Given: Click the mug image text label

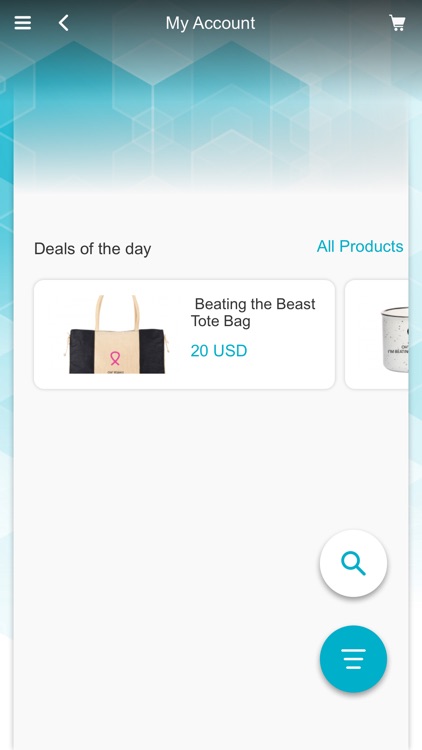Looking at the screenshot, I should 398,349.
